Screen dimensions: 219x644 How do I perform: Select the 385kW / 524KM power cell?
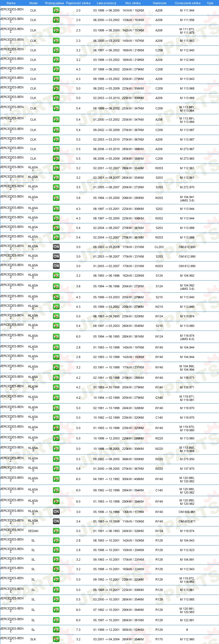(133, 630)
